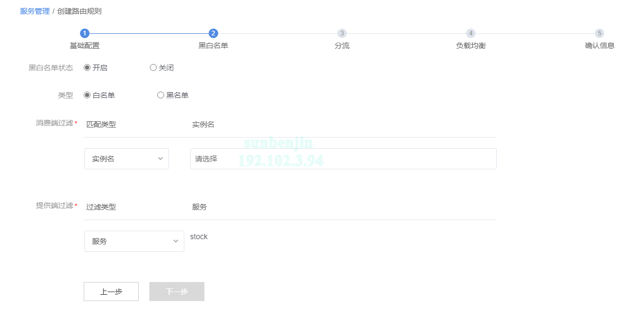This screenshot has width=644, height=336.
Task: Expand the 服务 filter type dropdown
Action: (x=134, y=241)
